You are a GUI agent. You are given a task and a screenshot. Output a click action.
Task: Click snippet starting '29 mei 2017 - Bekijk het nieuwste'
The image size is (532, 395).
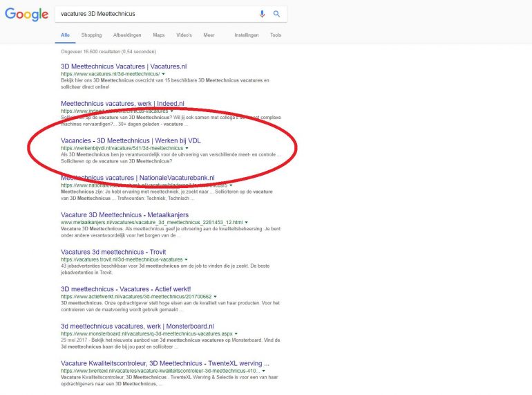[x=171, y=343]
